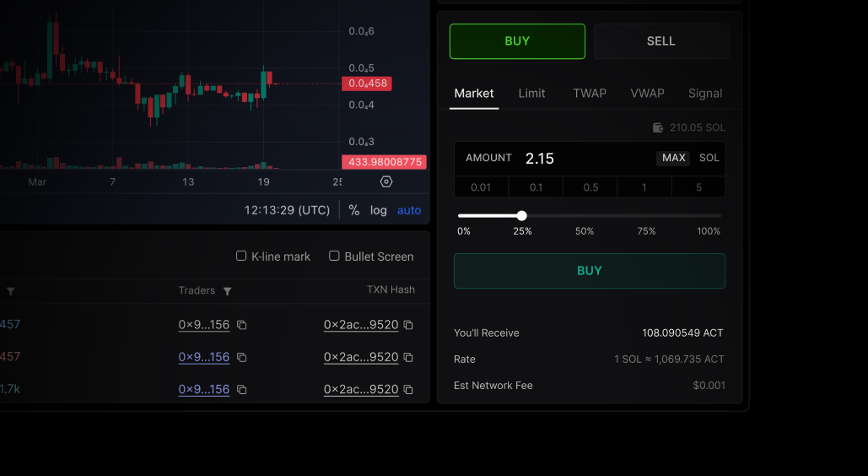Screen dimensions: 868x476
Task: Click the AMOUNT input field
Action: (586, 159)
